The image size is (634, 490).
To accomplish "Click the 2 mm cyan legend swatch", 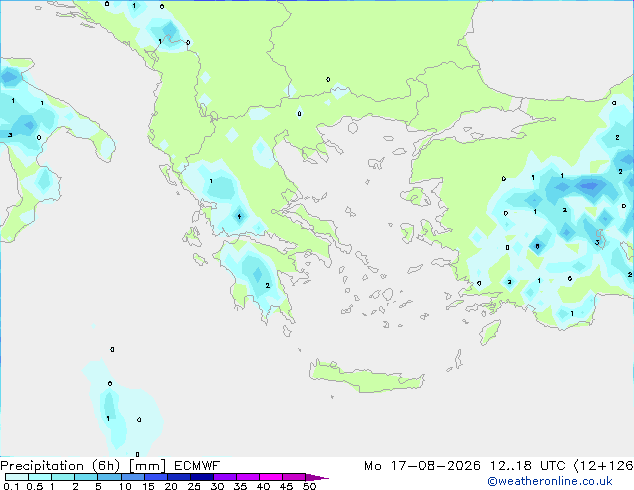I will 86,477.
